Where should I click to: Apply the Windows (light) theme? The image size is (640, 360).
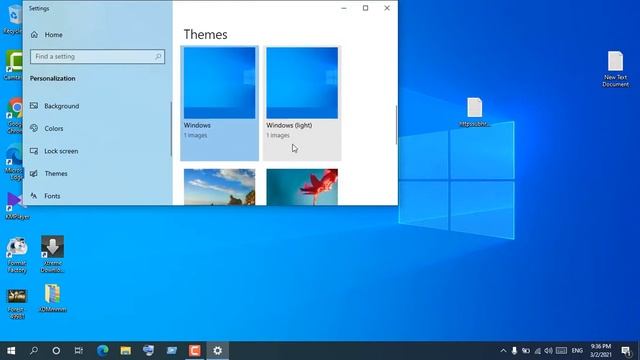point(302,103)
